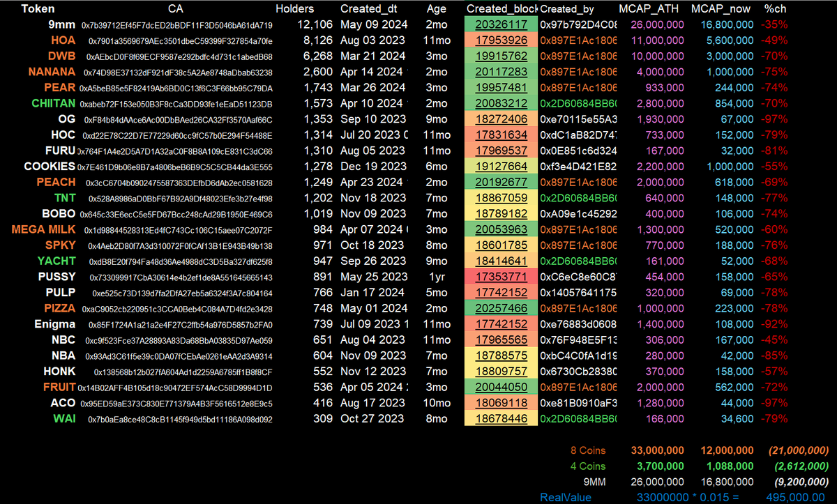Click the RealValue label
Image resolution: width=837 pixels, height=504 pixels.
(x=566, y=497)
